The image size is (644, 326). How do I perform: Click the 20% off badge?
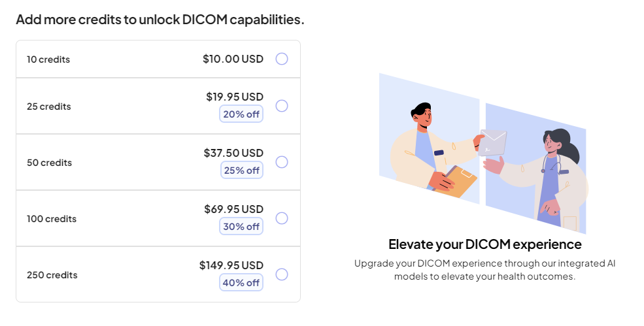241,114
